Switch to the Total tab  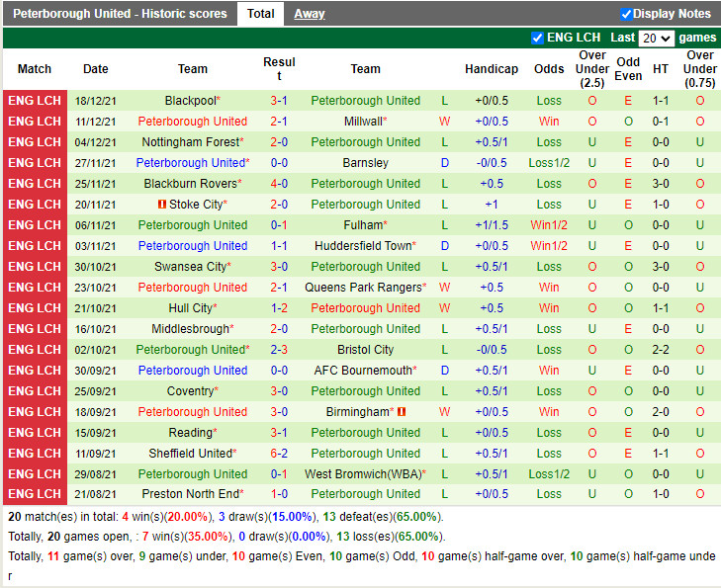260,14
